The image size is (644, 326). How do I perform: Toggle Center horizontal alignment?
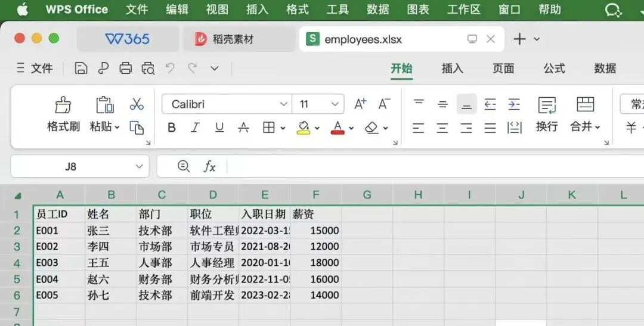pyautogui.click(x=442, y=128)
